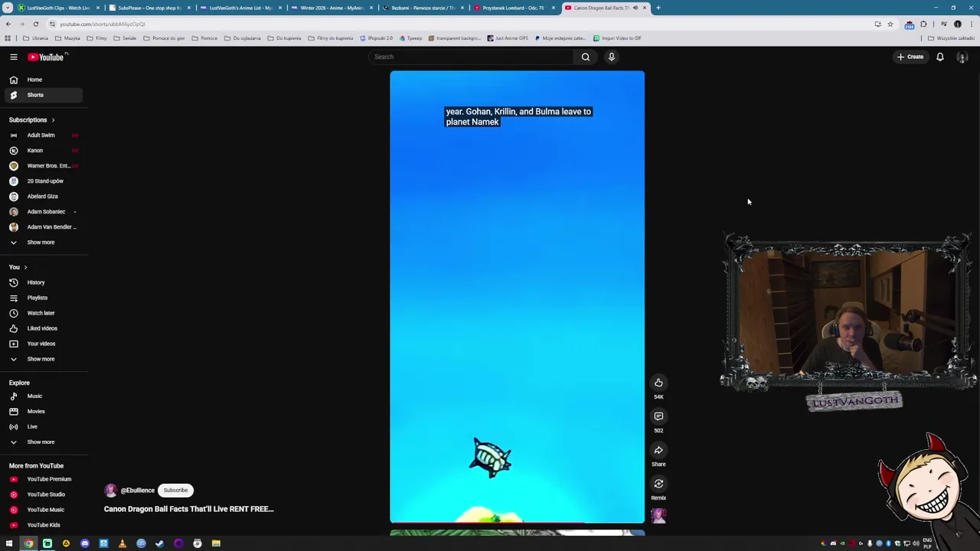Pause the playing Short video
This screenshot has height=551, width=980.
tap(518, 297)
